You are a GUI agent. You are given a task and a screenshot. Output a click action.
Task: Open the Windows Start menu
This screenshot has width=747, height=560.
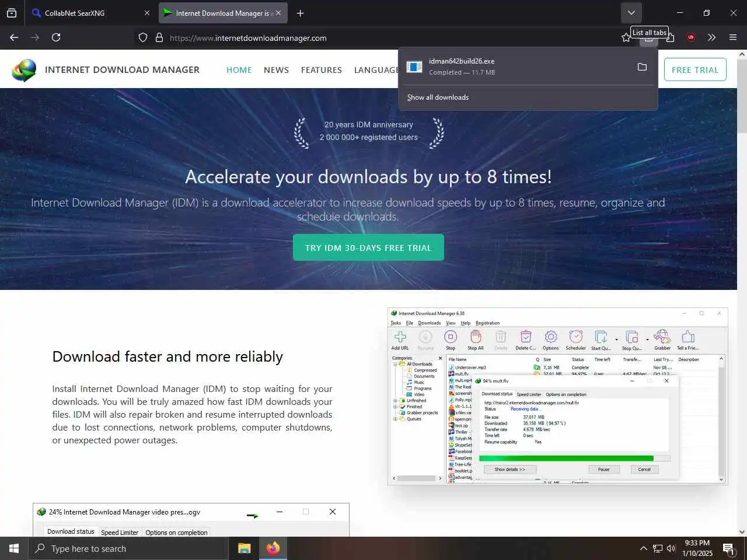click(14, 548)
